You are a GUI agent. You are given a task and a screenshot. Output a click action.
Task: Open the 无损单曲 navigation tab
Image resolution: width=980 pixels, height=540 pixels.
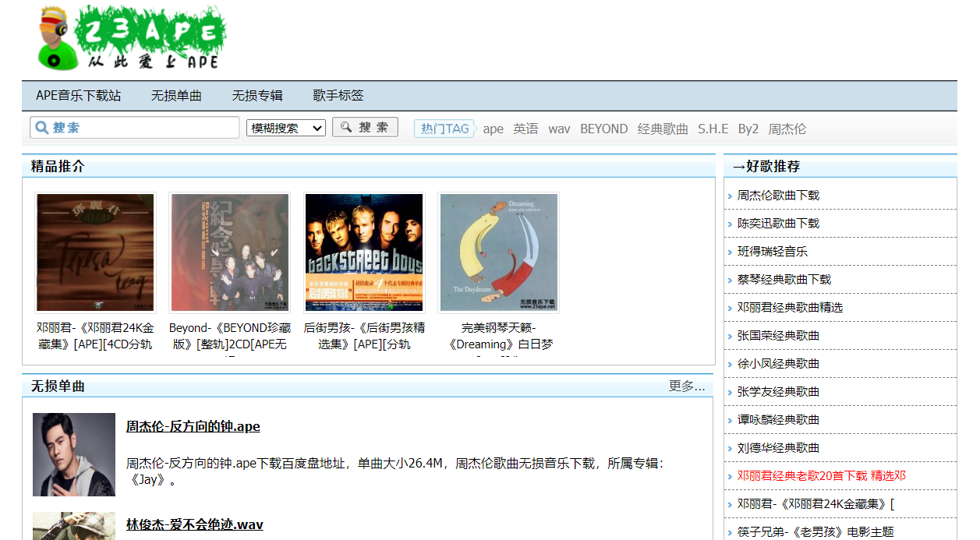(x=176, y=96)
